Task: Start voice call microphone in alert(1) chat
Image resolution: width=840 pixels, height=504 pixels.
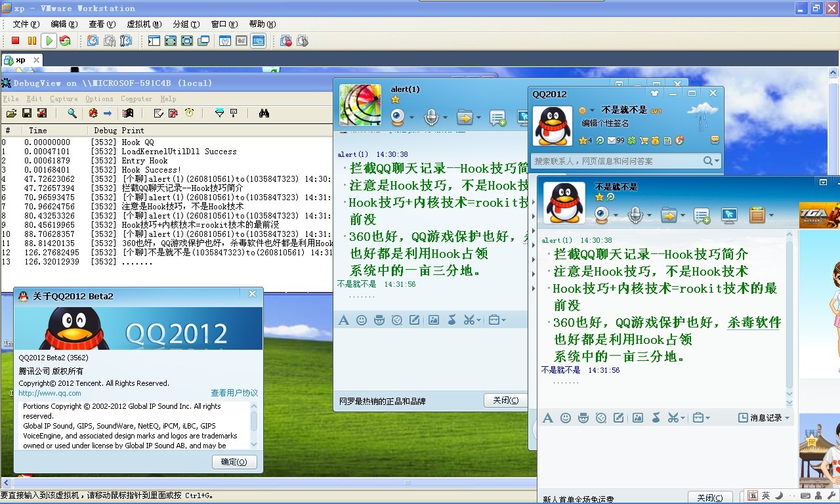Action: point(431,118)
